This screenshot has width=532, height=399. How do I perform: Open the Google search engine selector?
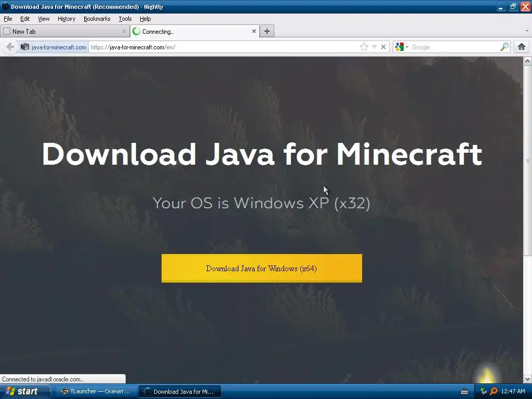[x=402, y=47]
